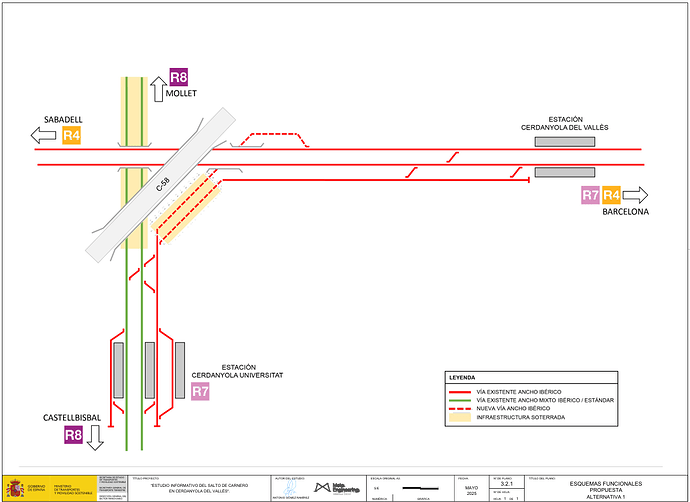The image size is (690, 502).
Task: Click the Gobierno de España coat of arms
Action: 17,488
